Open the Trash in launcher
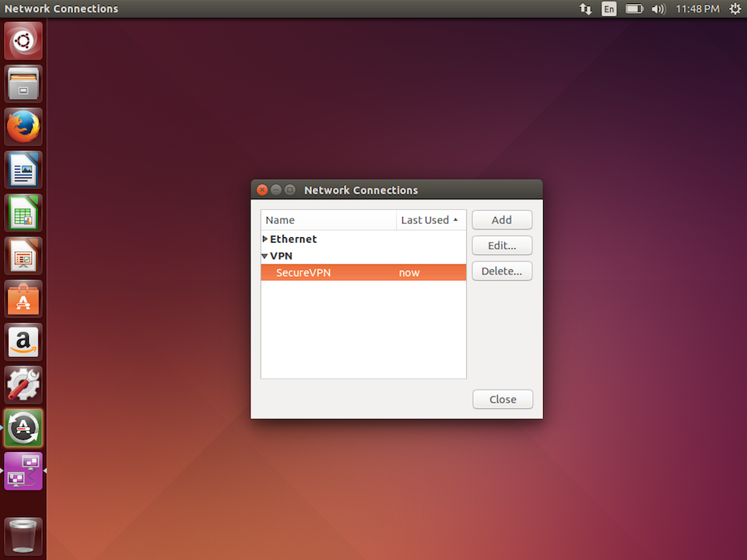747x560 pixels. [23, 535]
